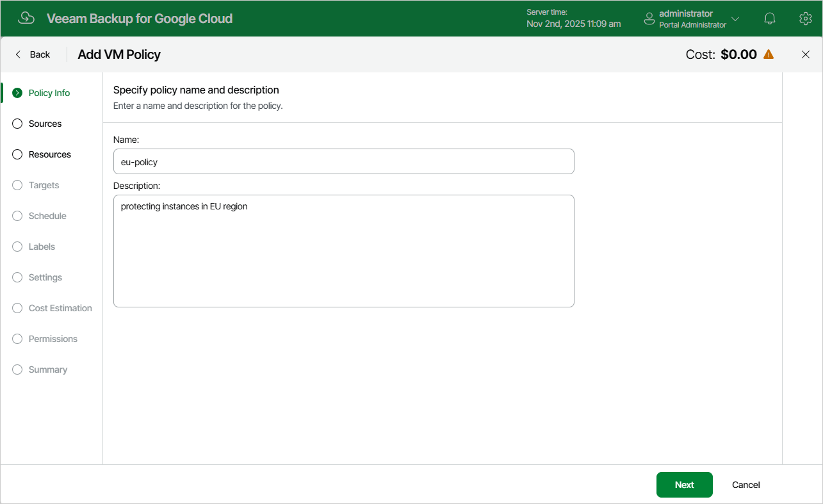823x504 pixels.
Task: Open the Summary wizard step
Action: click(48, 370)
